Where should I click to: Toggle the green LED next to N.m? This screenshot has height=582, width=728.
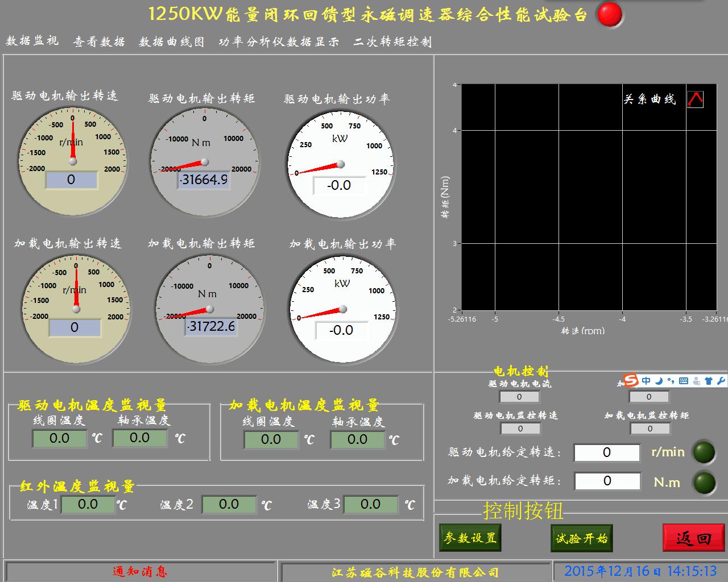704,483
